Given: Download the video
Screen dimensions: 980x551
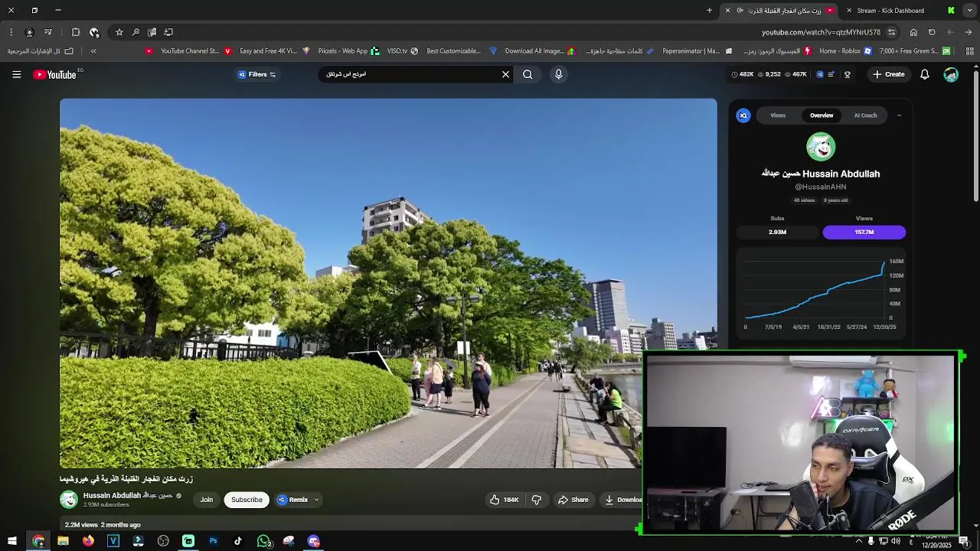Looking at the screenshot, I should pyautogui.click(x=623, y=500).
